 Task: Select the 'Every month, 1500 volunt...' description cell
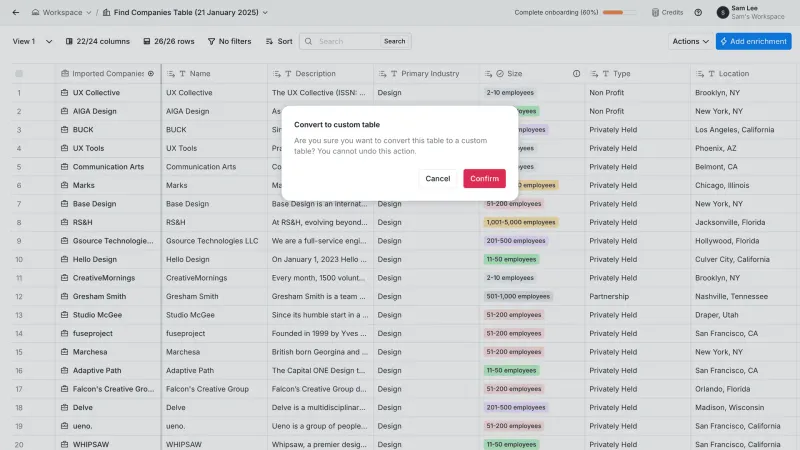tap(318, 278)
